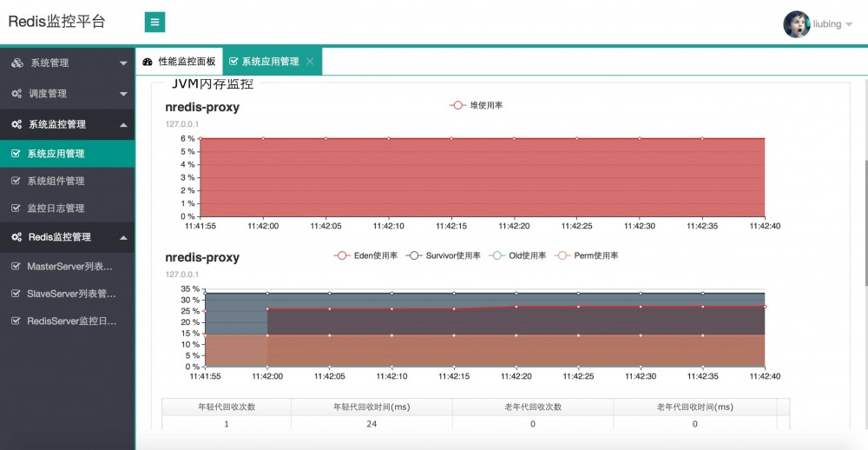
Task: Click the 系统监控管理 gears icon
Action: point(17,124)
